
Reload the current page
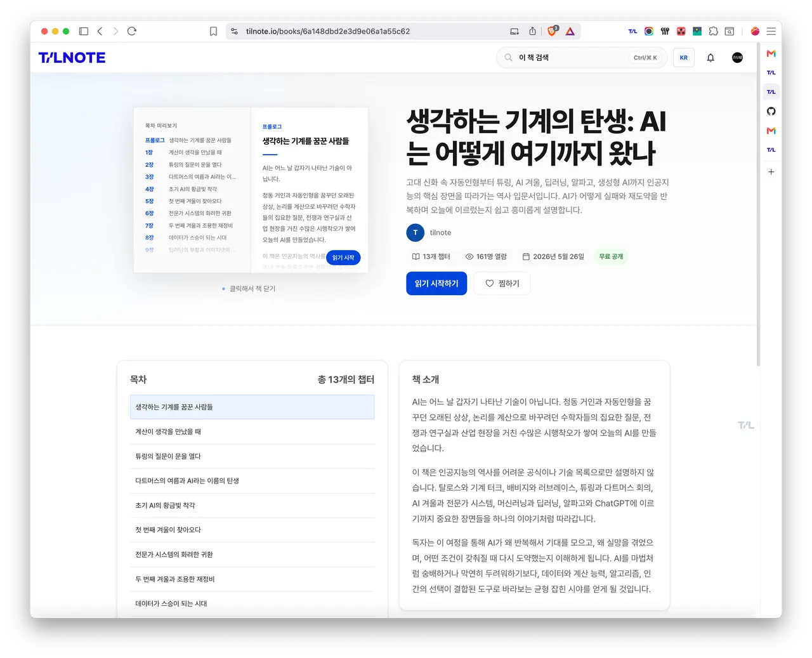click(x=132, y=31)
